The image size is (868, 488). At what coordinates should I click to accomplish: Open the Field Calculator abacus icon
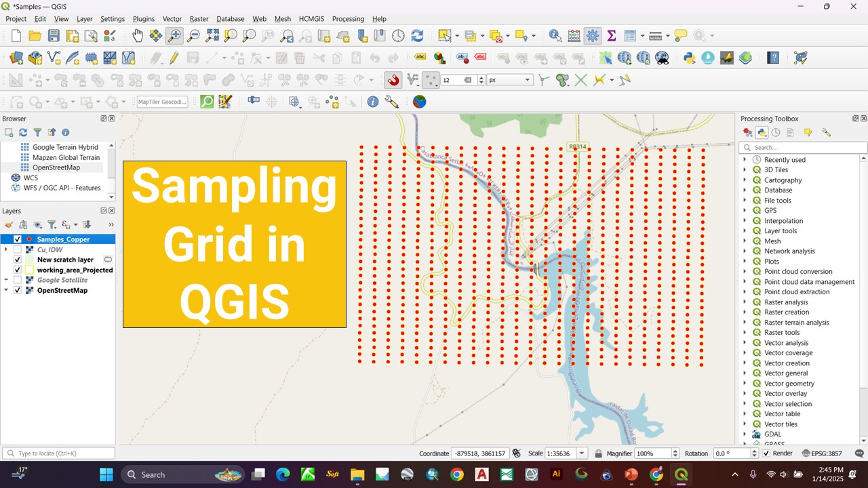pyautogui.click(x=574, y=36)
